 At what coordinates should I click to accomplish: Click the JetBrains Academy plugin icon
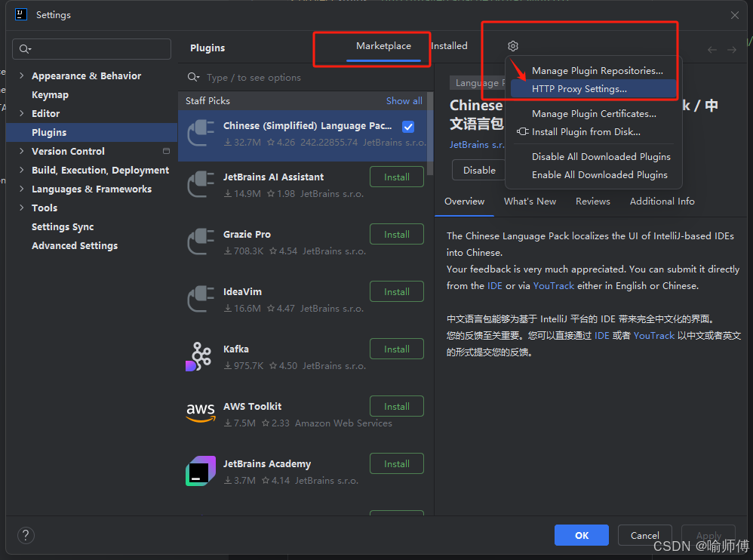(x=201, y=471)
